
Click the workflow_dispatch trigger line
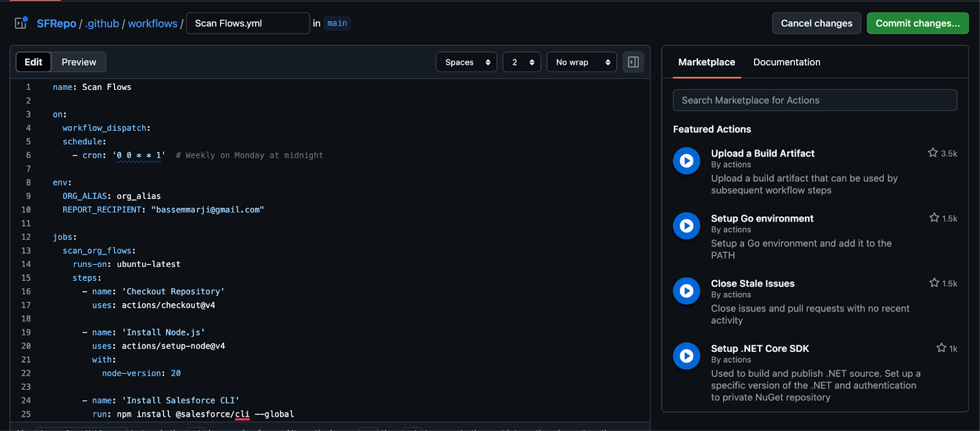tap(107, 128)
